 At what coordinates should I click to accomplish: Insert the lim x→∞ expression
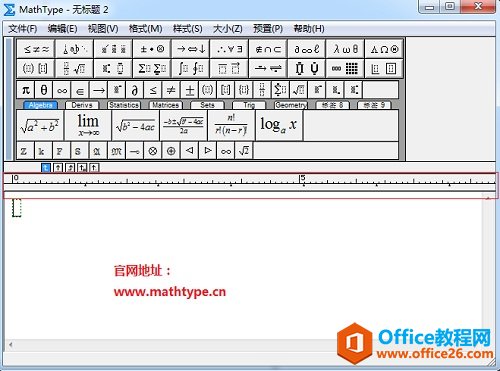pyautogui.click(x=88, y=125)
